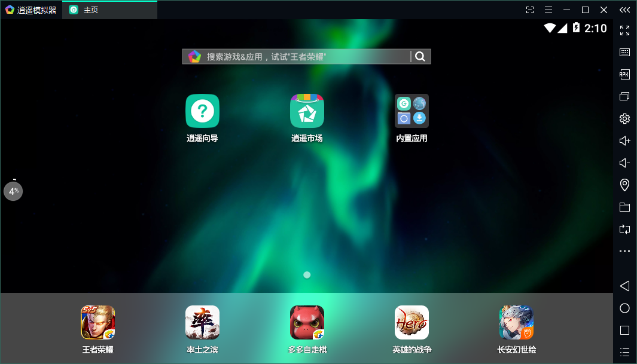Install an APK from the sidebar
Viewport: 637px width, 364px height.
point(624,74)
